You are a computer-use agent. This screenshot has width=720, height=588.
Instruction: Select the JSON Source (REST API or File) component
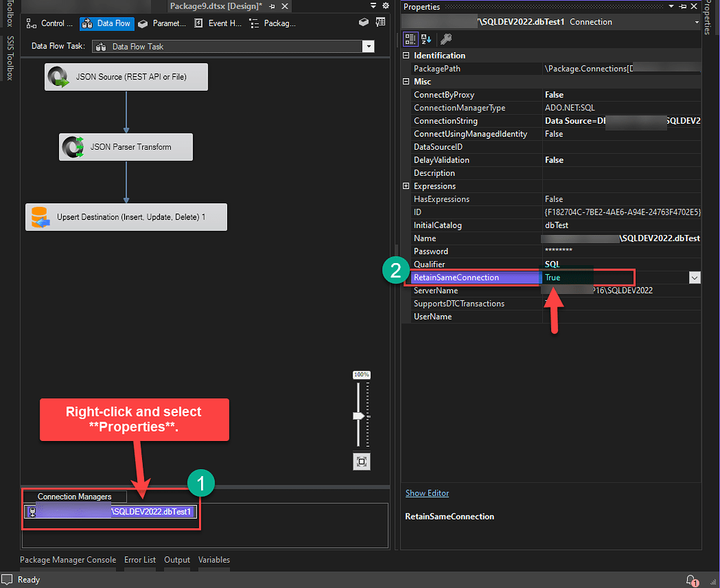click(126, 77)
